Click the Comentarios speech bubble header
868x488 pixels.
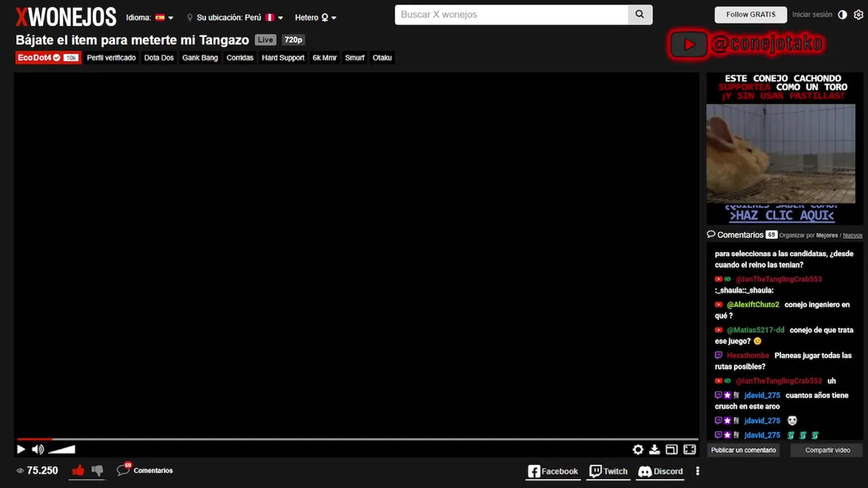pos(735,235)
